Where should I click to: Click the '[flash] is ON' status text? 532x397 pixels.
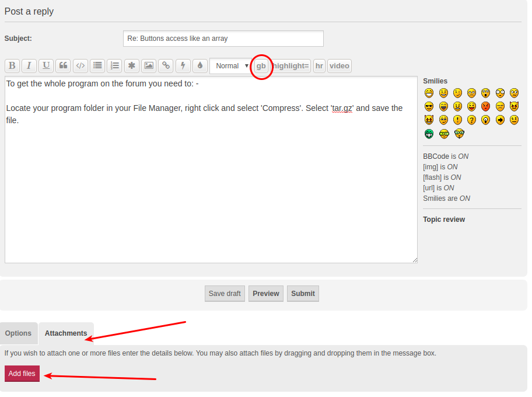click(442, 177)
